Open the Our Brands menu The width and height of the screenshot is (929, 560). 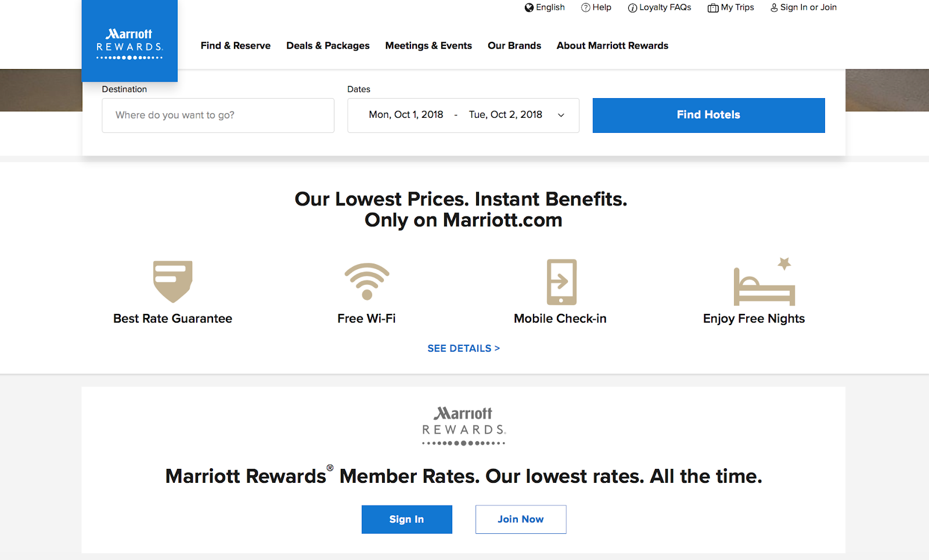click(x=514, y=46)
